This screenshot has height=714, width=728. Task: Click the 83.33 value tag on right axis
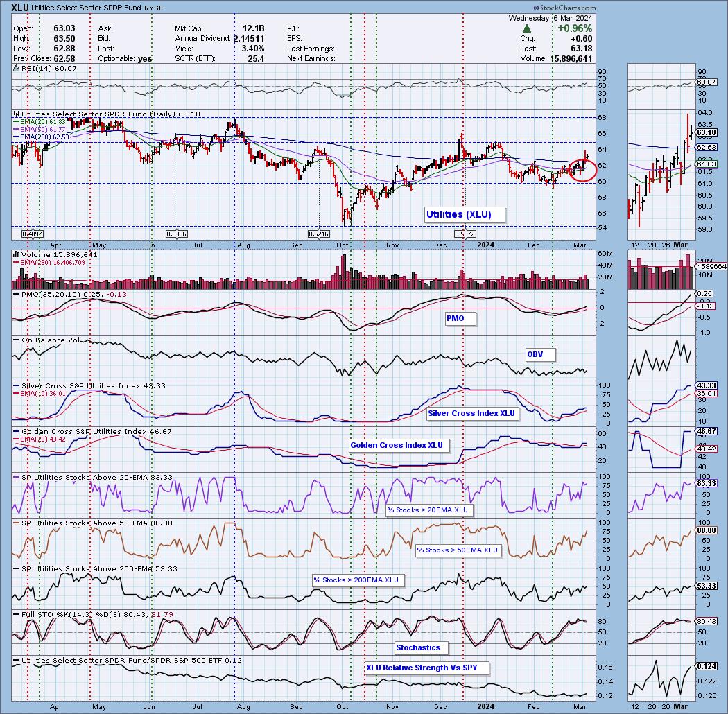(x=707, y=483)
